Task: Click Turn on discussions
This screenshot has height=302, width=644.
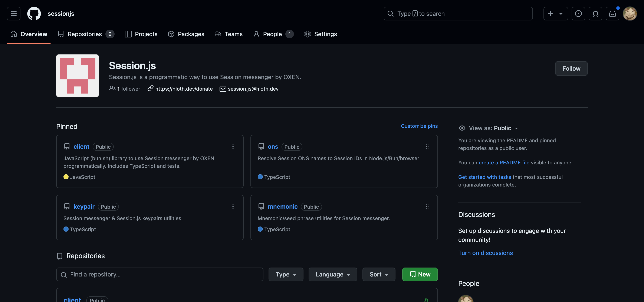Action: [485, 253]
